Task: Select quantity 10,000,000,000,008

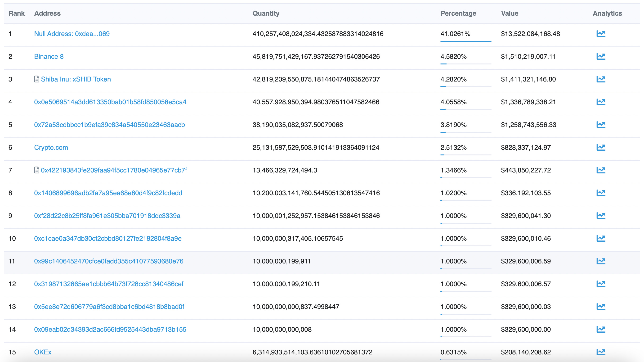Action: (282, 330)
